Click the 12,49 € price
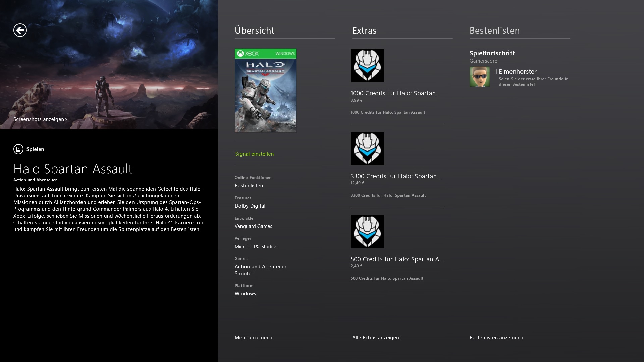Image resolution: width=644 pixels, height=362 pixels. point(357,183)
